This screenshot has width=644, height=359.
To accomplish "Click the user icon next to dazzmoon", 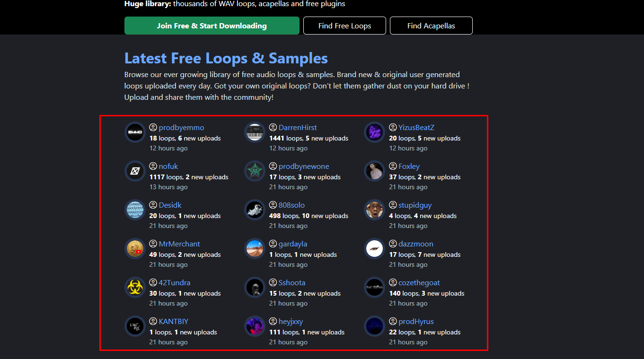I will point(393,244).
